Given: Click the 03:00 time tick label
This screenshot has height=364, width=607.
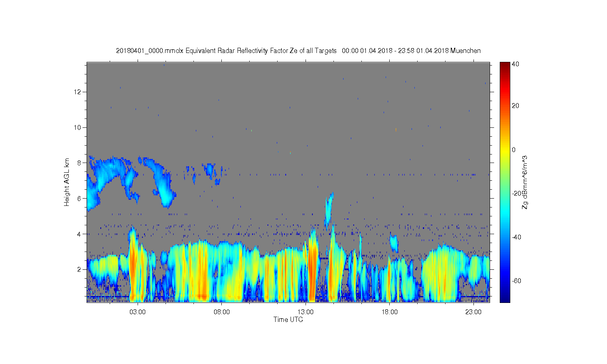Looking at the screenshot, I should (138, 312).
